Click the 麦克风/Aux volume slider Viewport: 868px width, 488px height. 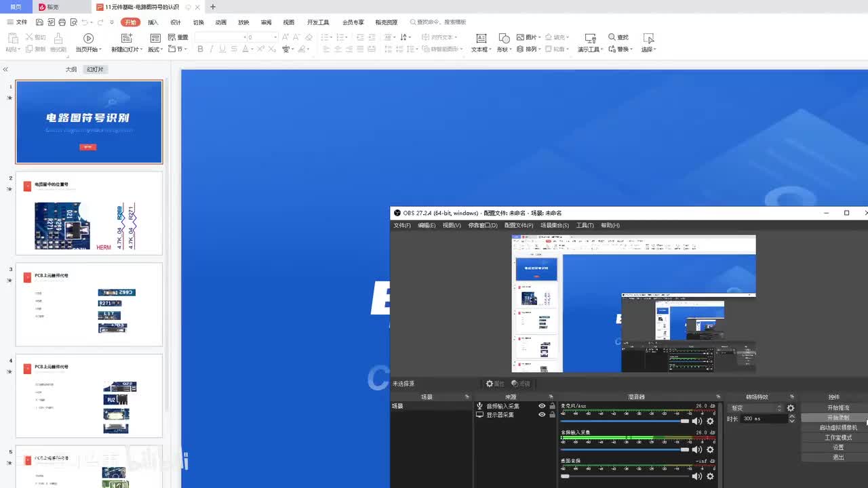click(625, 422)
